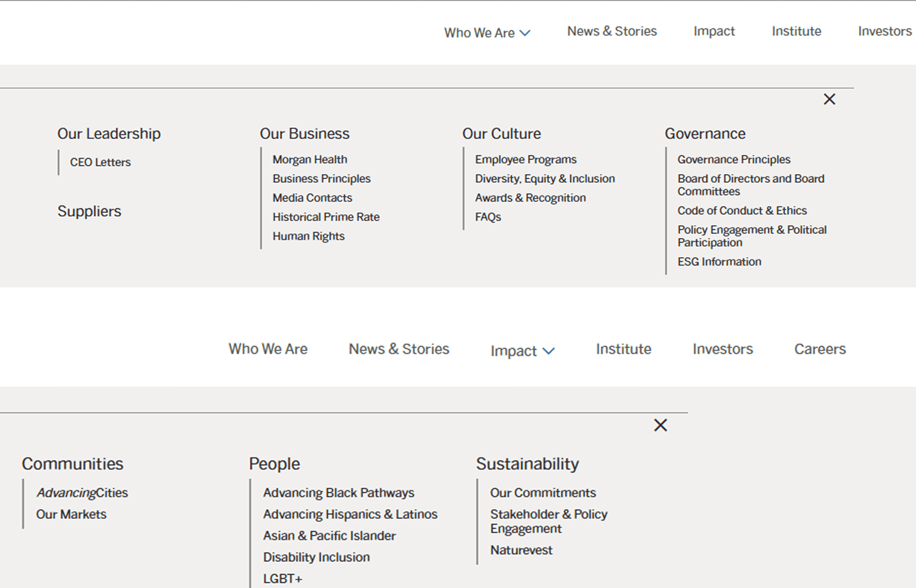
Task: View ESG Information under Governance
Action: click(x=719, y=261)
